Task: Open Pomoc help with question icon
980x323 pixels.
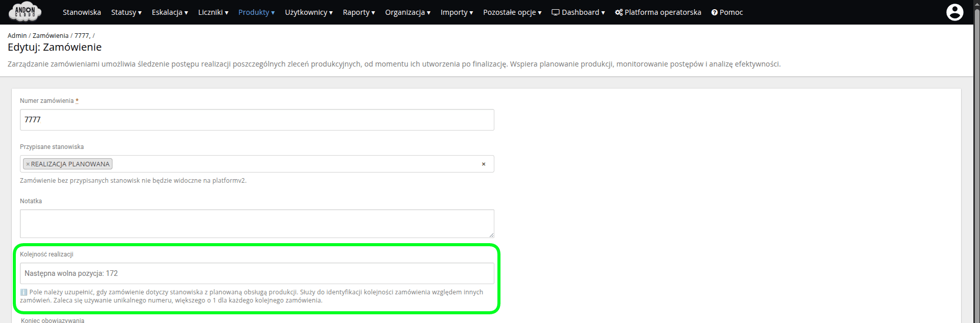Action: click(x=726, y=12)
